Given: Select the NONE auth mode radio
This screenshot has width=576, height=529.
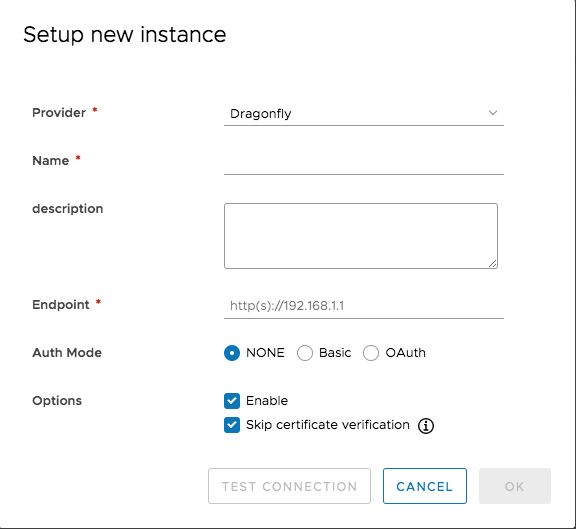Looking at the screenshot, I should click(x=232, y=353).
